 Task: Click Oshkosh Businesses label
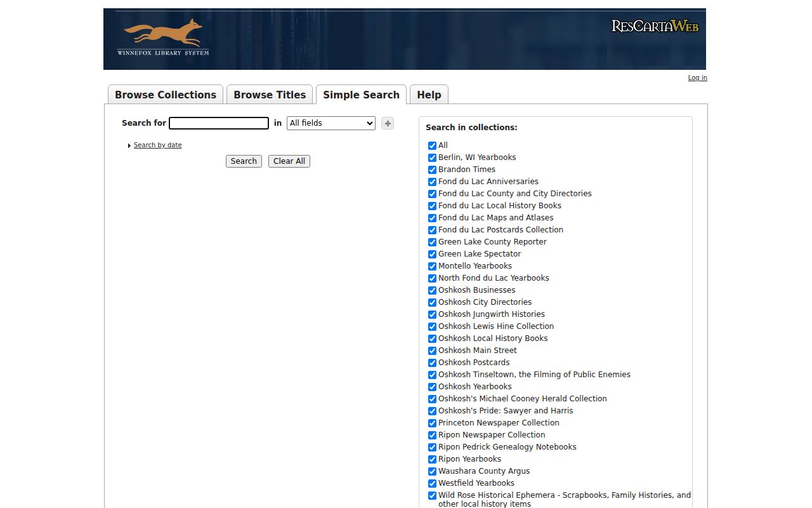click(477, 290)
